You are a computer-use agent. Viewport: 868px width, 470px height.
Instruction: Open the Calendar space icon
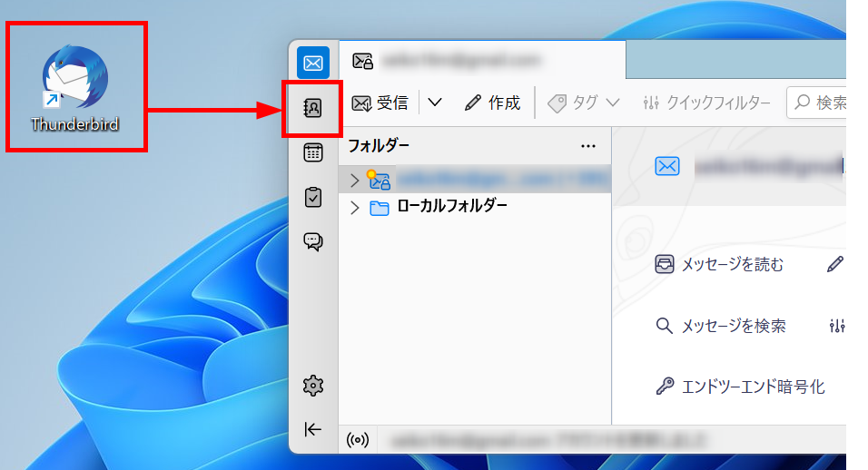point(313,152)
